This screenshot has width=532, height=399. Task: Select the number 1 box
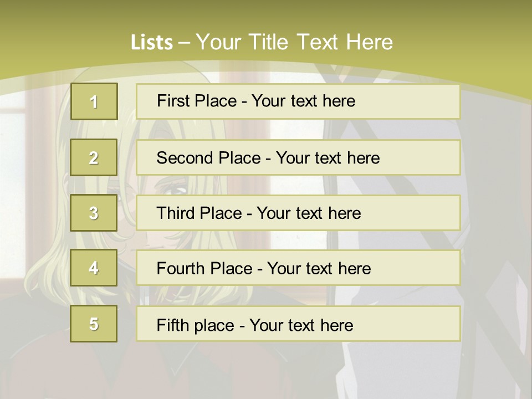94,101
